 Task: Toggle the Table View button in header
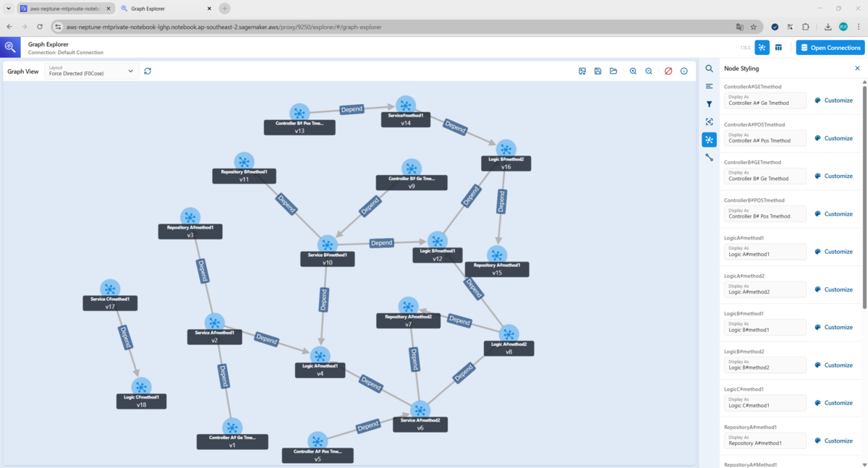point(778,47)
